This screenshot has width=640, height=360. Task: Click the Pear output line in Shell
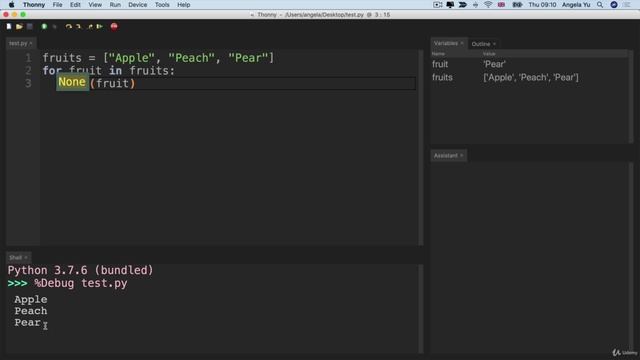(27, 322)
